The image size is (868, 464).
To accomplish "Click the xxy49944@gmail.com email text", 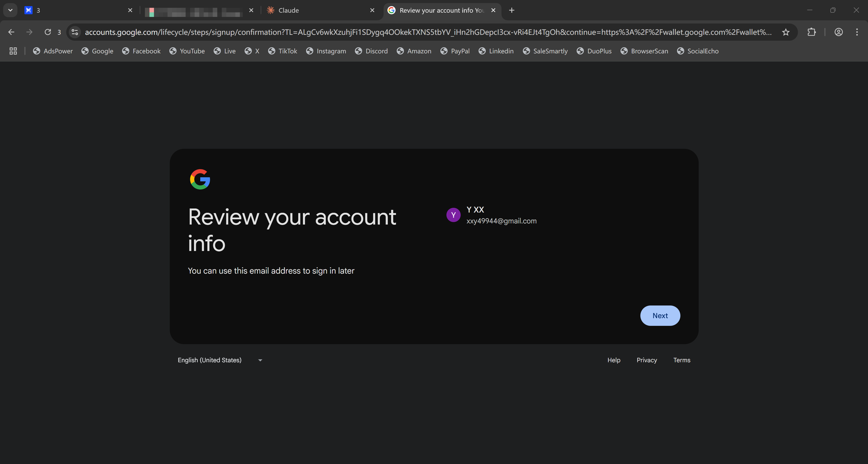I will coord(501,221).
